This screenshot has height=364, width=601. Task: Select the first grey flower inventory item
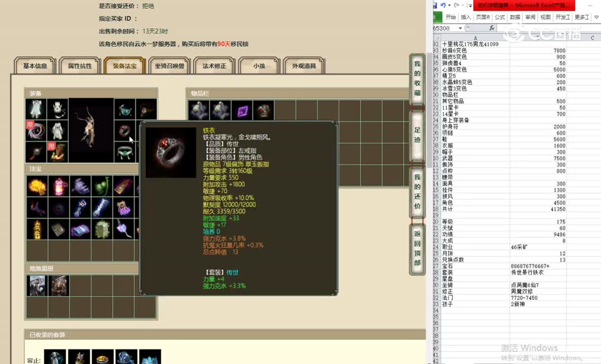pos(198,111)
